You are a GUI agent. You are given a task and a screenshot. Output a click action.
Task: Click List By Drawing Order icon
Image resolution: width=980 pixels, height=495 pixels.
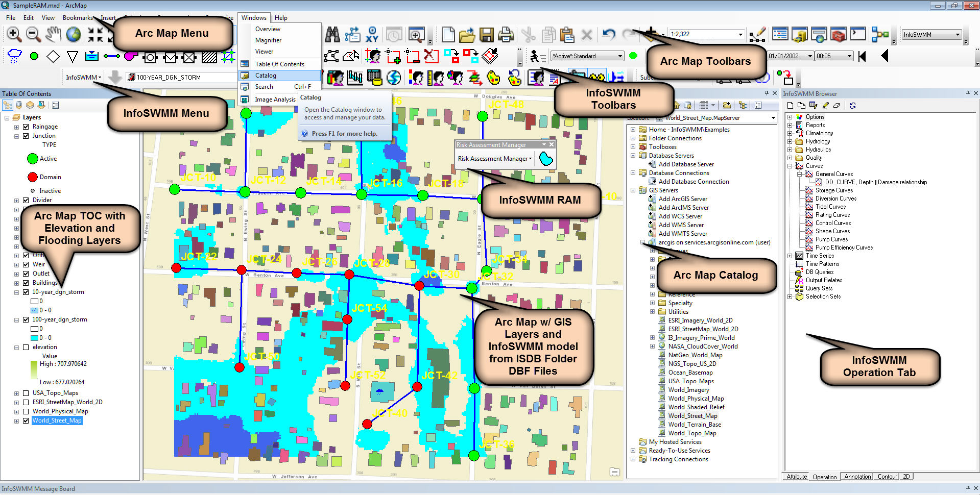click(8, 105)
